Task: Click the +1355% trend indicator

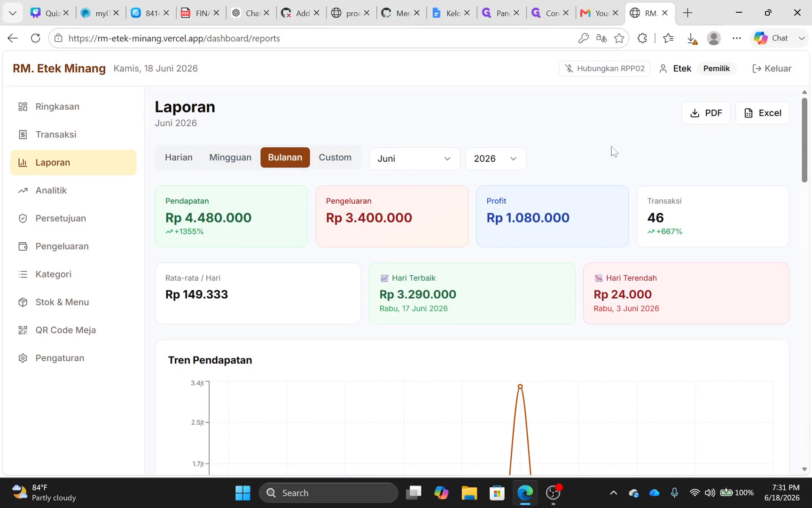Action: (185, 231)
